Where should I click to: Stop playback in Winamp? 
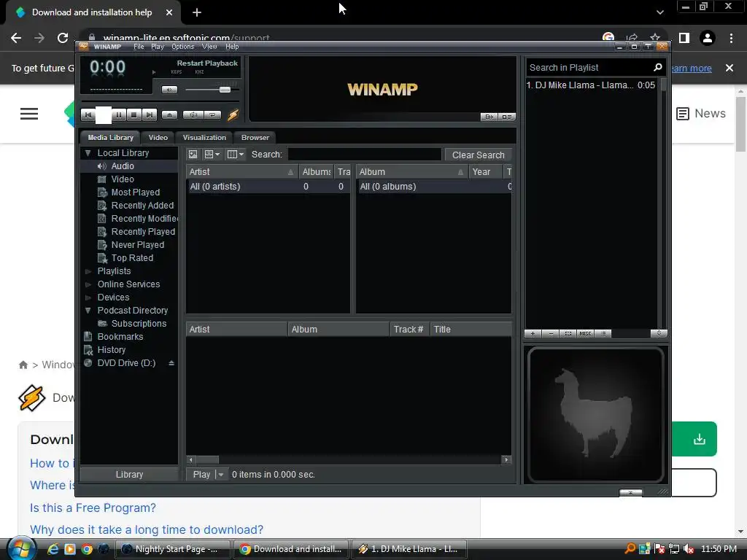point(134,114)
